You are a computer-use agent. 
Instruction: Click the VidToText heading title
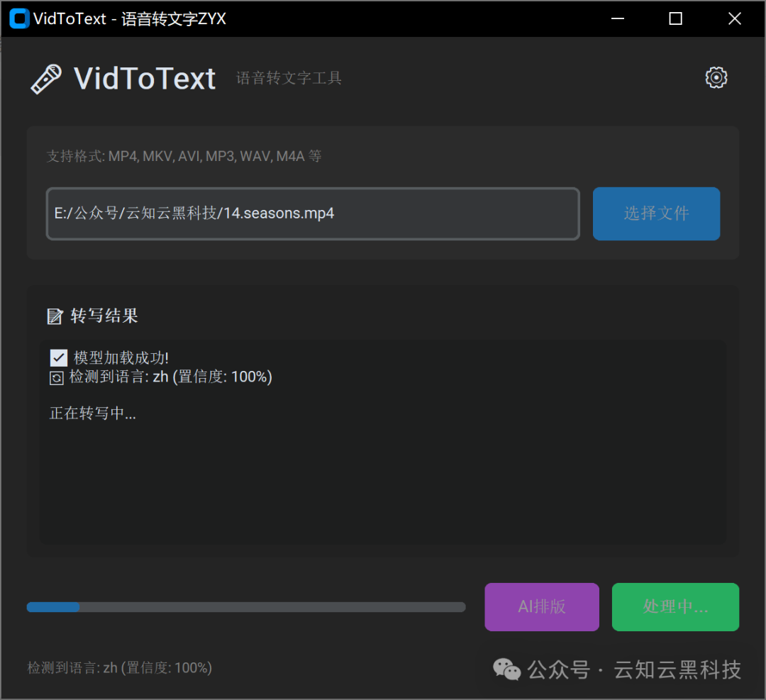145,79
